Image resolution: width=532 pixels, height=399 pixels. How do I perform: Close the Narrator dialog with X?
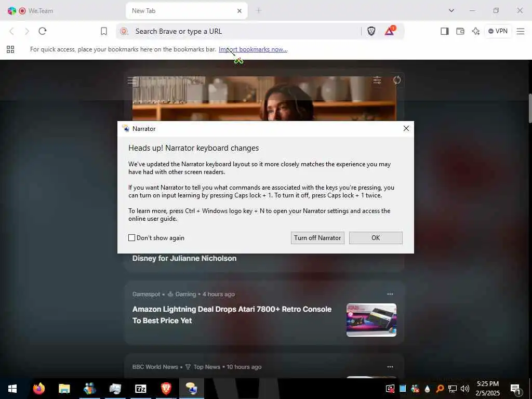pos(406,128)
